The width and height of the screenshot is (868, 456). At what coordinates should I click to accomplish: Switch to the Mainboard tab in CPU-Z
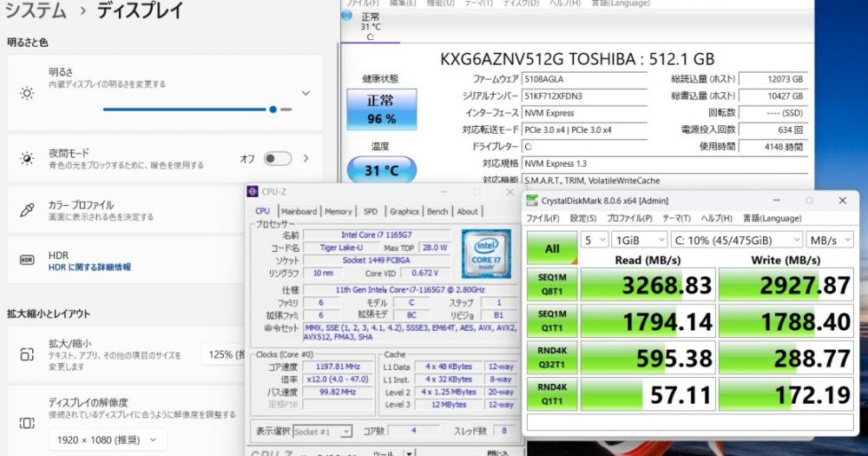click(x=299, y=211)
